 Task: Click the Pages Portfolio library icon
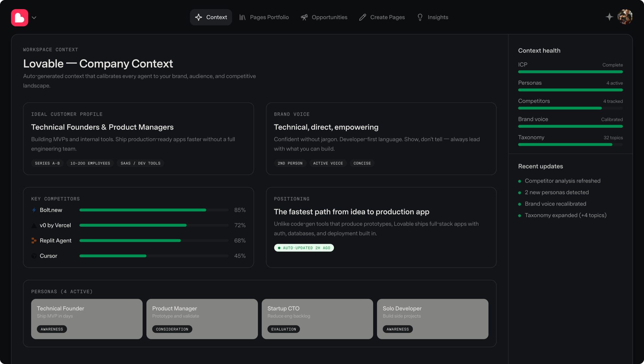(x=242, y=17)
